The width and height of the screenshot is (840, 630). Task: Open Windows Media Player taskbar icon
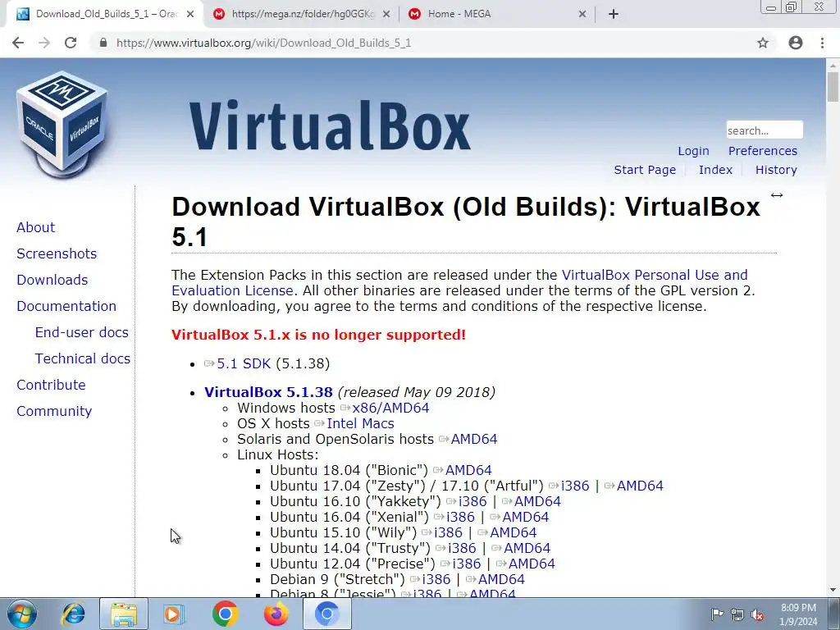[x=174, y=614]
